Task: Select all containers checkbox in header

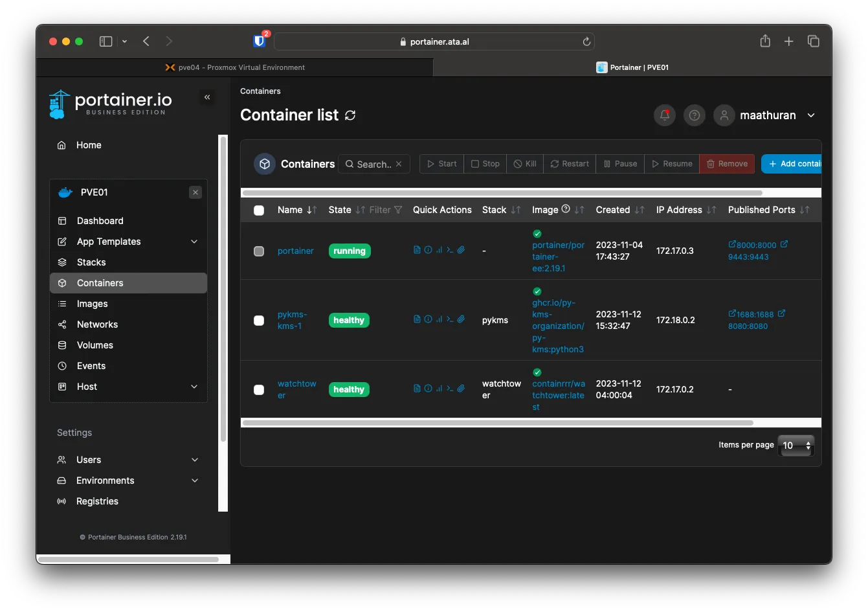Action: pos(259,210)
